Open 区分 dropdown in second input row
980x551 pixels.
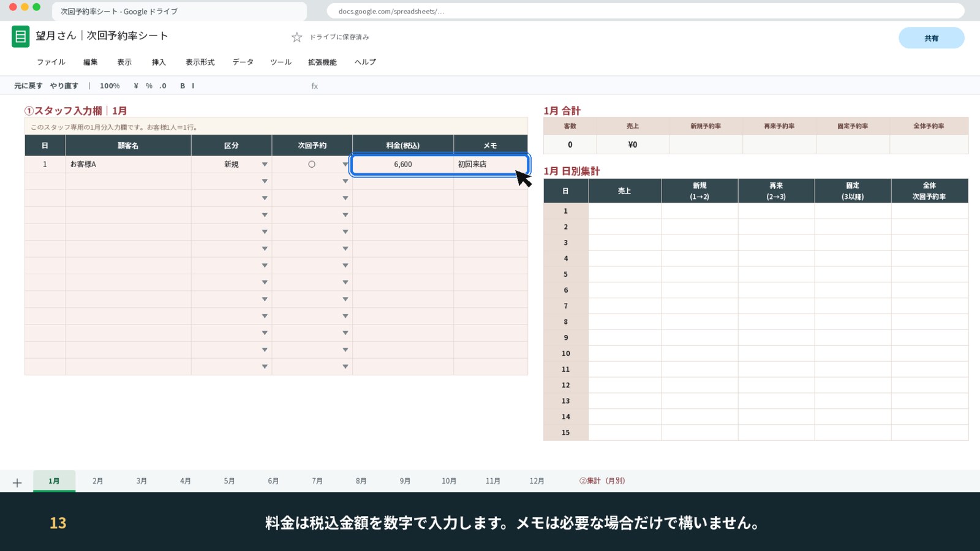(x=265, y=181)
